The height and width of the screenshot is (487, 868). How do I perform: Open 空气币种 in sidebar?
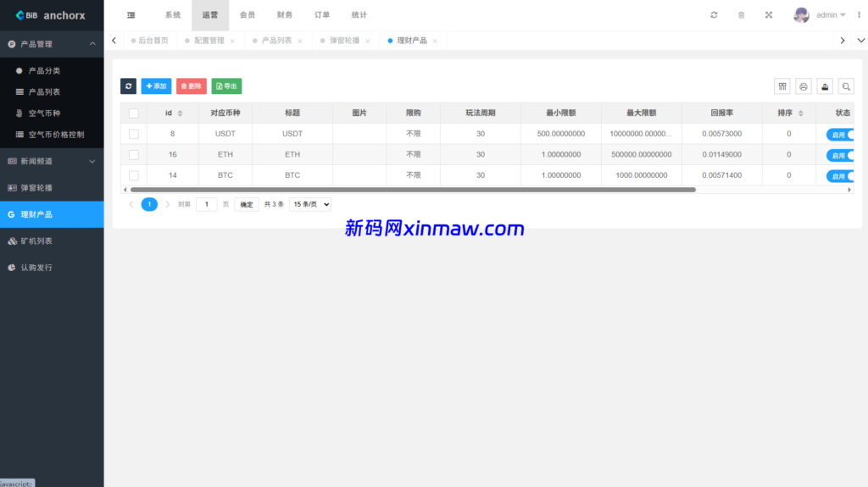tap(52, 113)
